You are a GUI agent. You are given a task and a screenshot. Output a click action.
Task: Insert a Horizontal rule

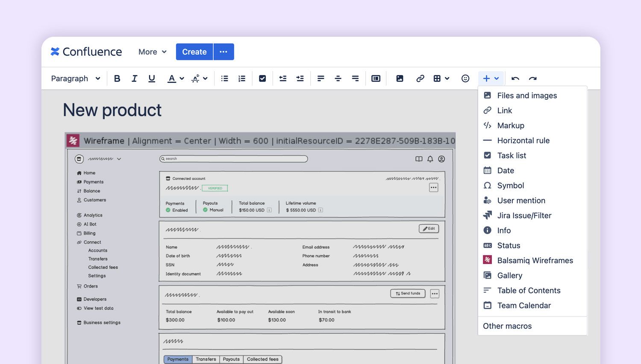pyautogui.click(x=532, y=141)
